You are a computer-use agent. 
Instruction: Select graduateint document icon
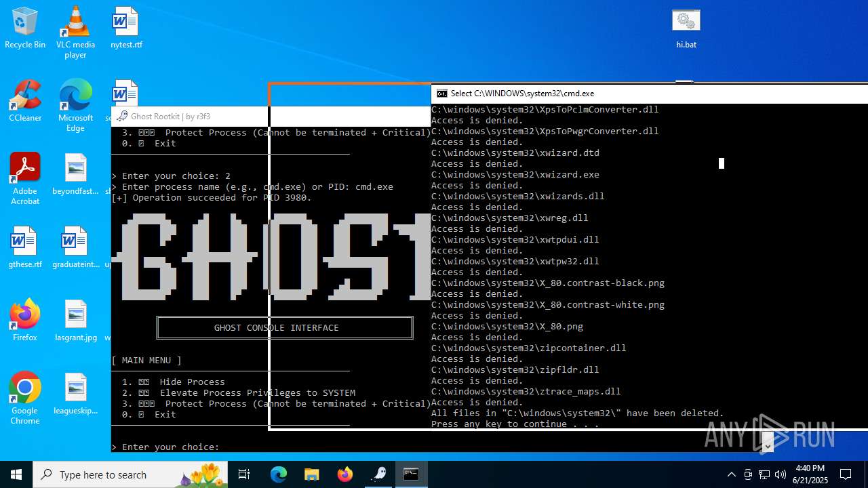(x=75, y=247)
